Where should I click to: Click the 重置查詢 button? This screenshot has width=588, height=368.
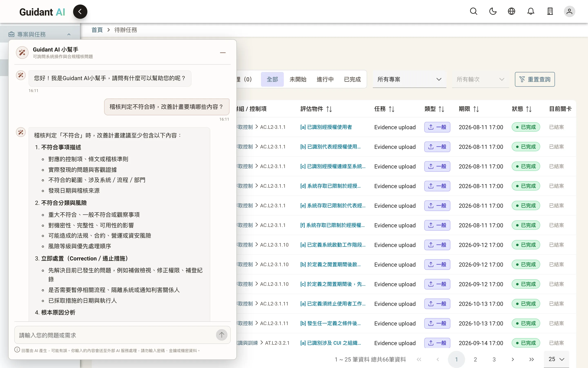535,79
